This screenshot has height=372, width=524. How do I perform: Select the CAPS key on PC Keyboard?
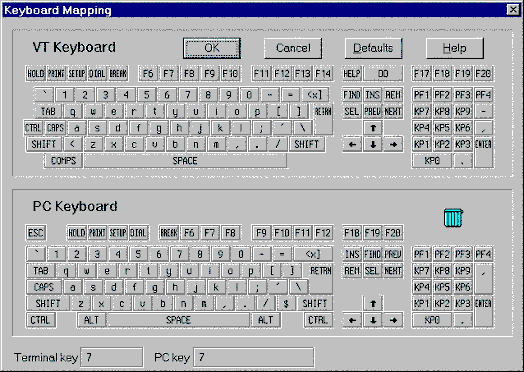[x=44, y=287]
